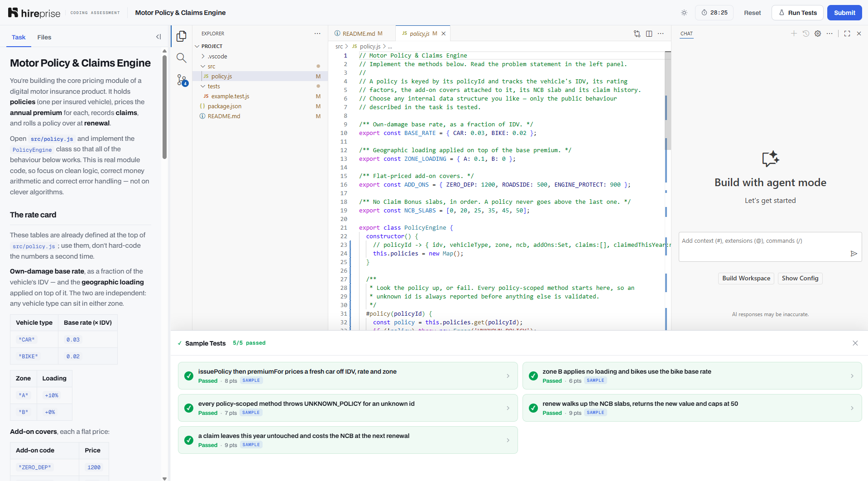The height and width of the screenshot is (481, 868).
Task: Select the CHAT panel tab
Action: click(x=686, y=34)
